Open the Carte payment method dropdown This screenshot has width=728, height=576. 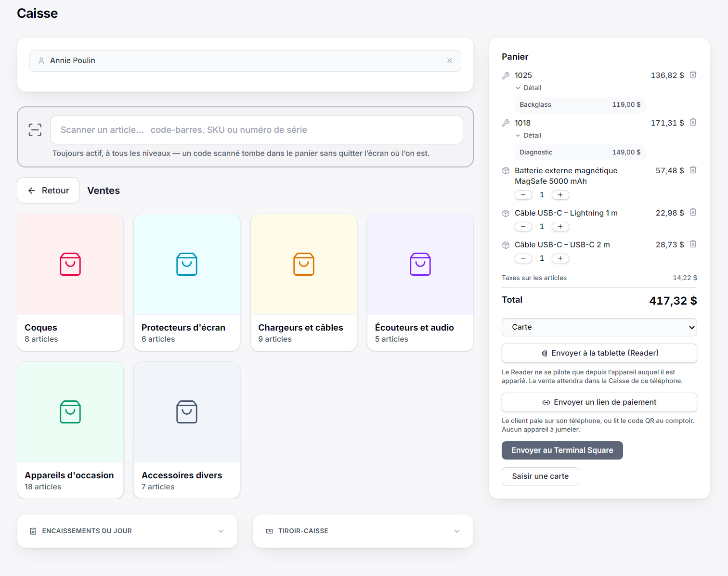tap(599, 327)
